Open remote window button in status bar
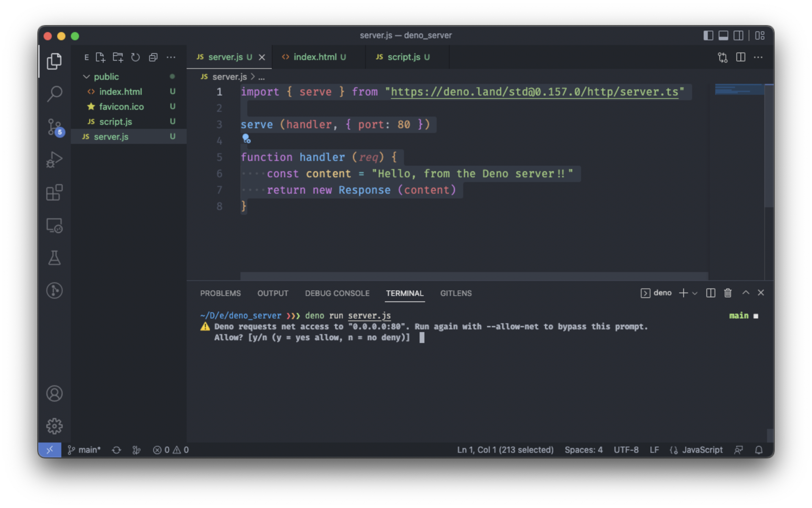The width and height of the screenshot is (812, 508). (50, 450)
